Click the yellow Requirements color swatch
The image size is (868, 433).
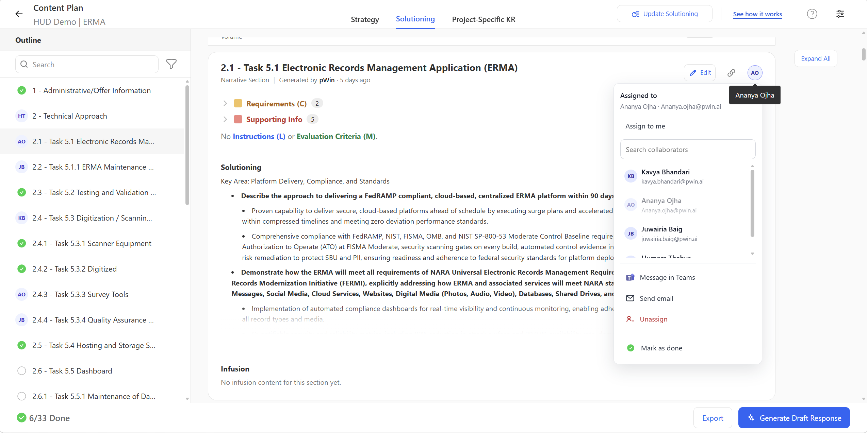(238, 103)
